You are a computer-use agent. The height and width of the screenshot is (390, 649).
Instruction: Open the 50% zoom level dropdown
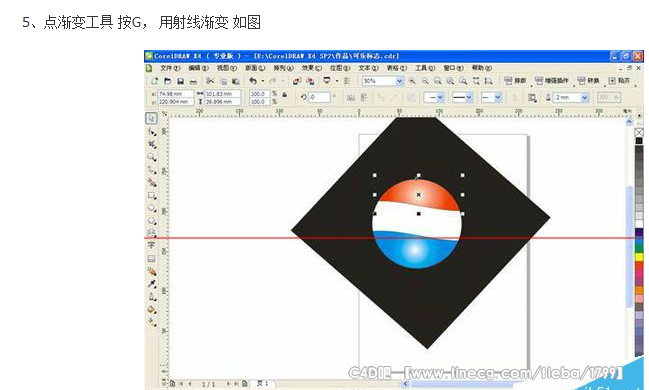tap(399, 81)
